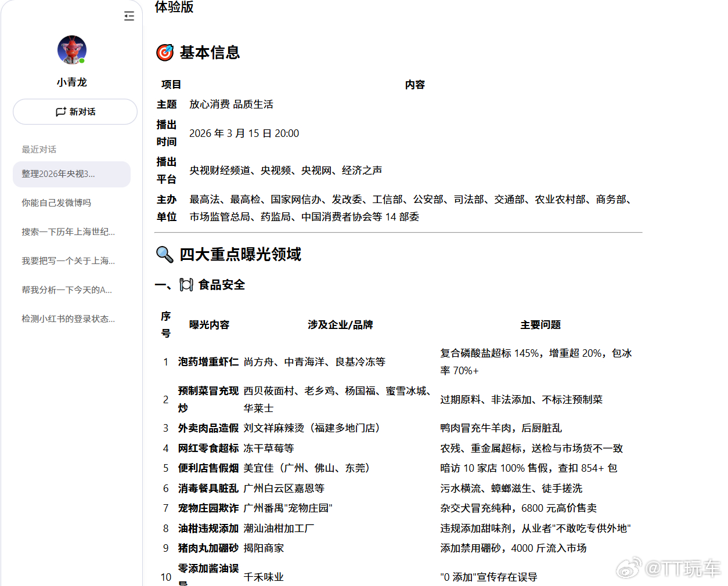This screenshot has height=586, width=728.
Task: Click the 央视财经频道 platform cell
Action: tap(286, 171)
